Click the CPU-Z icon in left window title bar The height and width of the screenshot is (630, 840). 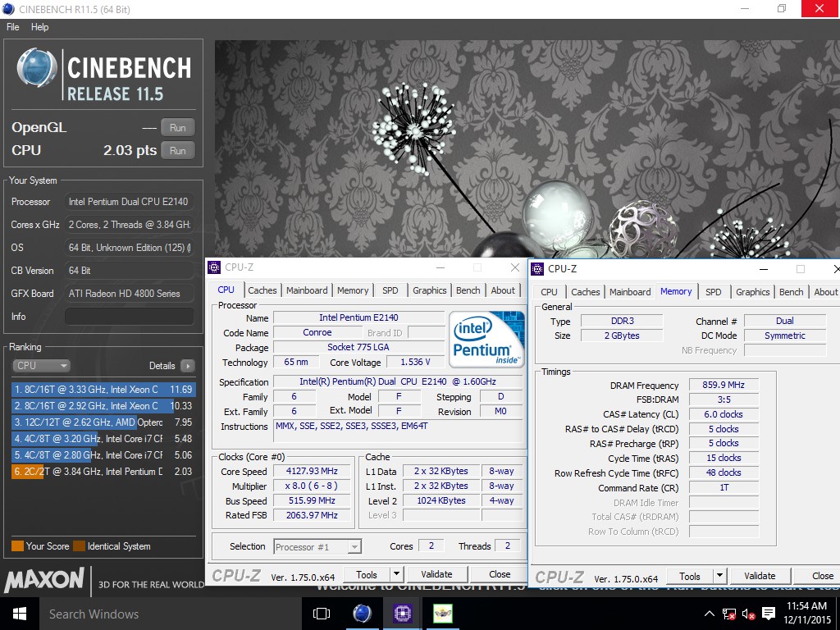coord(214,267)
